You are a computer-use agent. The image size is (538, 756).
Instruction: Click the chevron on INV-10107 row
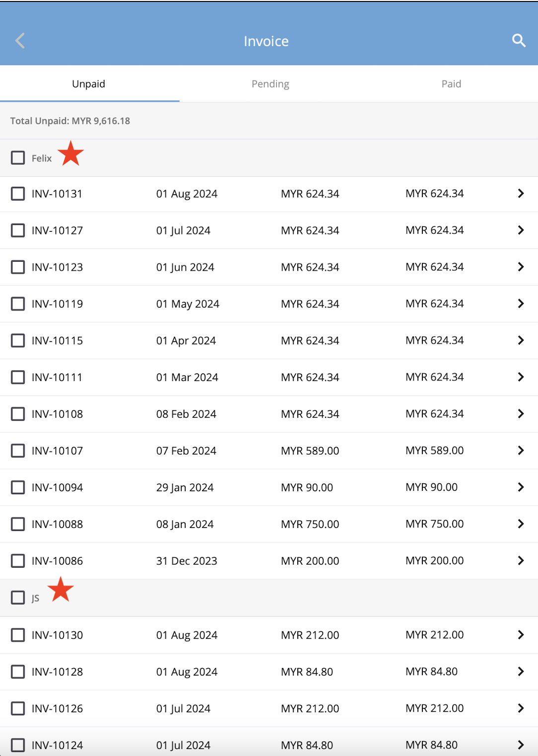click(x=521, y=451)
